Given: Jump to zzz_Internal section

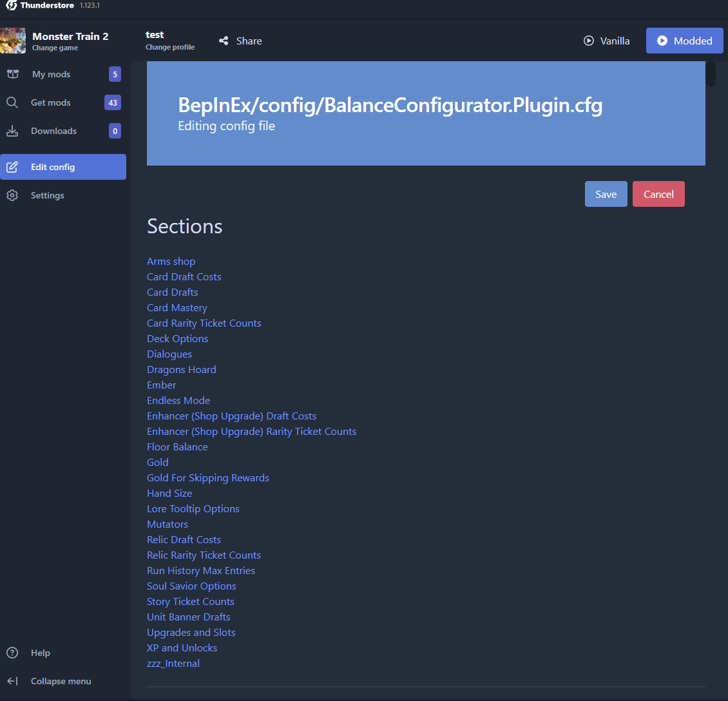Looking at the screenshot, I should coord(173,664).
